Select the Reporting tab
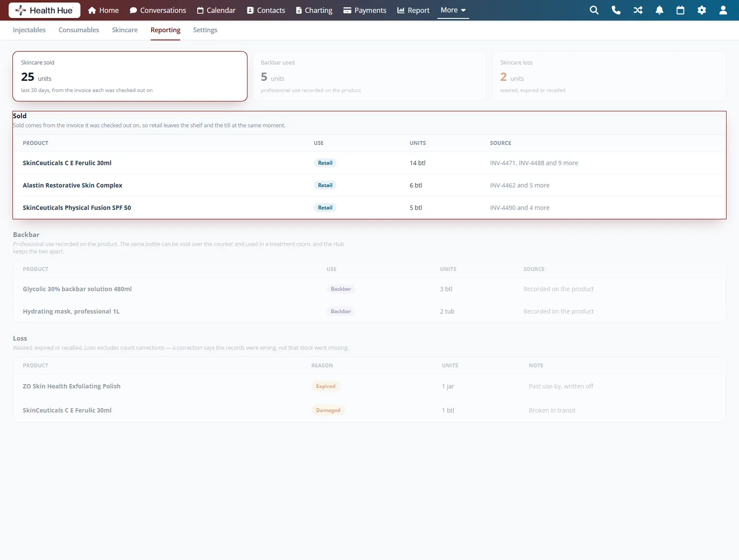Screen dimensions: 739x560 coord(165,30)
